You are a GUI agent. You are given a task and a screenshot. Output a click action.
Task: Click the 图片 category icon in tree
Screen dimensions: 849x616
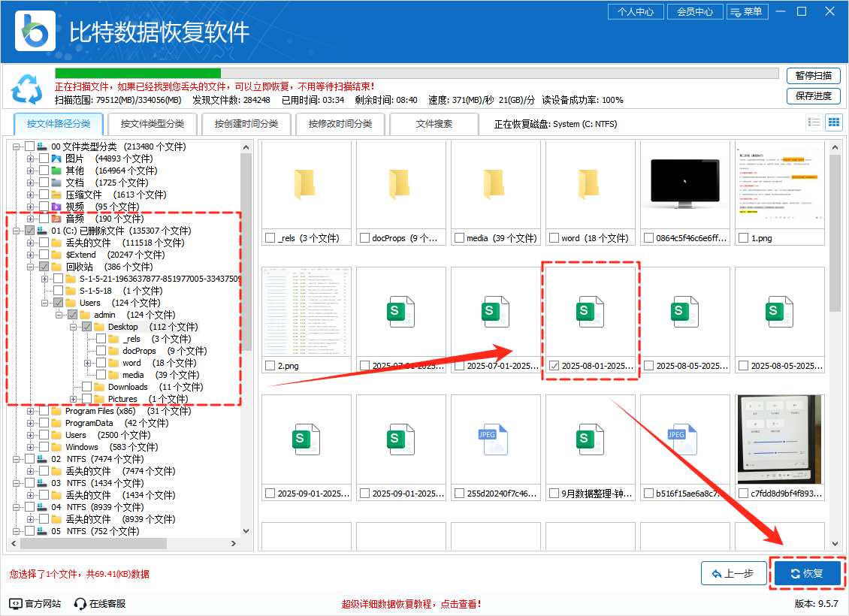[56, 159]
